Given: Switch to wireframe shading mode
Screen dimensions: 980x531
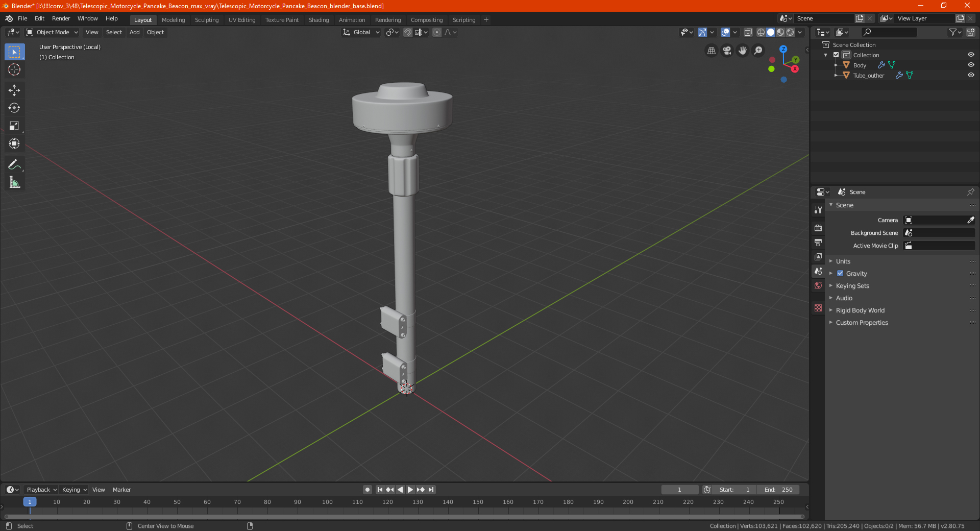Looking at the screenshot, I should coord(761,32).
